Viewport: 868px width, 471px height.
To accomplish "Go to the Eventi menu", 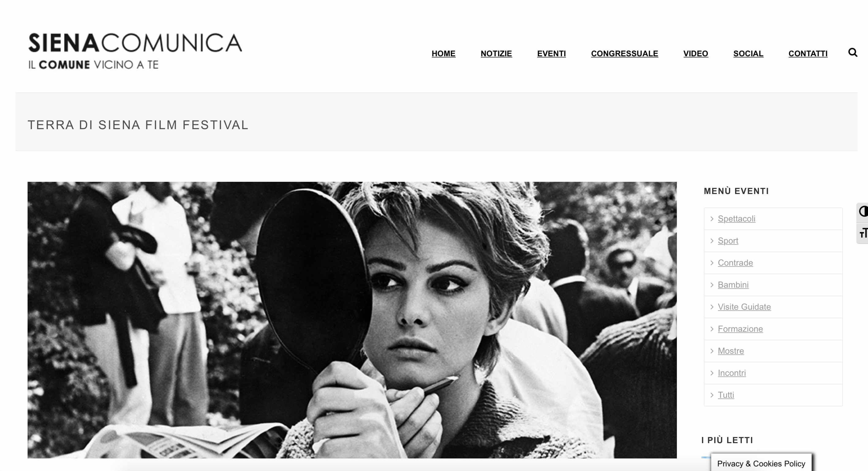I will click(551, 54).
